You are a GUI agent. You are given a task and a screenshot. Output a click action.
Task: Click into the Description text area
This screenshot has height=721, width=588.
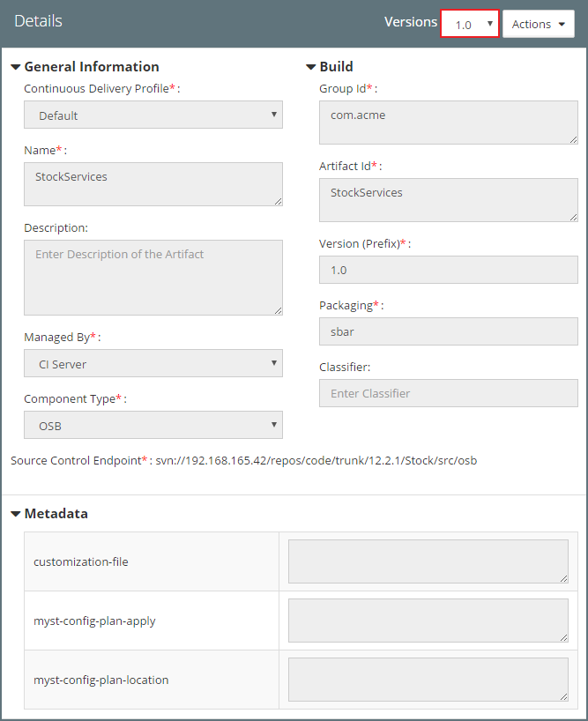(x=153, y=277)
